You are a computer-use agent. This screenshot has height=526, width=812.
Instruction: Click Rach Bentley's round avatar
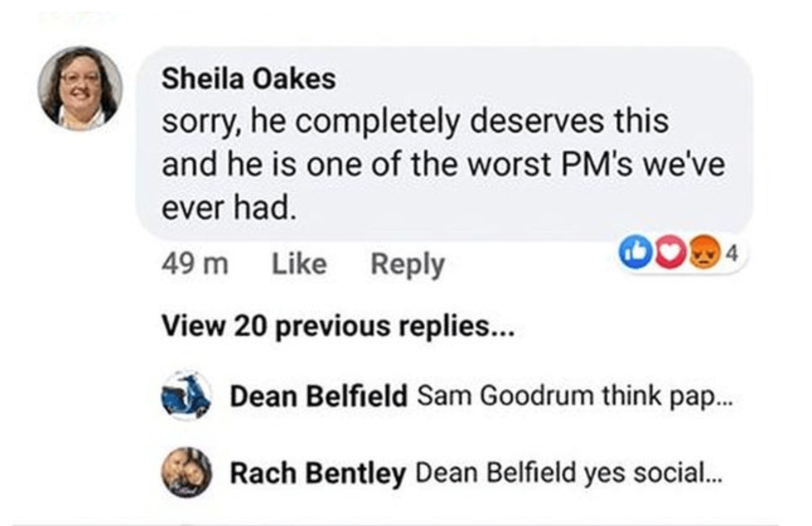187,472
